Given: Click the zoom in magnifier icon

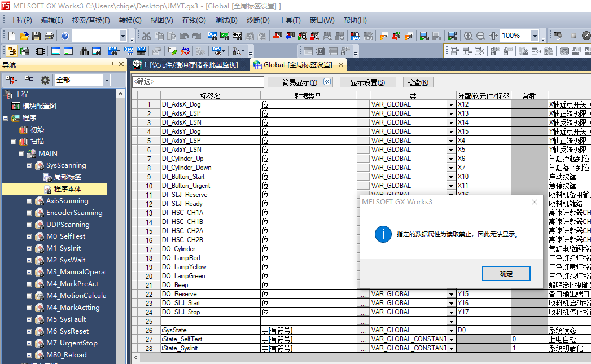Looking at the screenshot, I should click(x=468, y=36).
